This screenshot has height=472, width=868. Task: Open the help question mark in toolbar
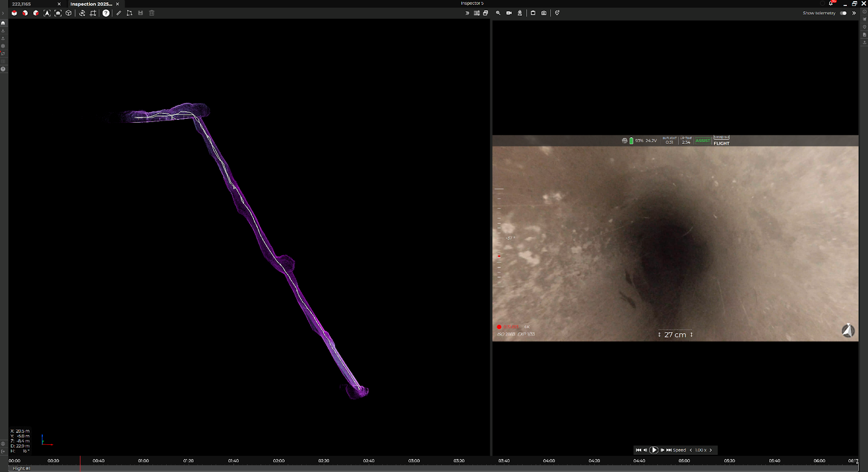pos(106,13)
